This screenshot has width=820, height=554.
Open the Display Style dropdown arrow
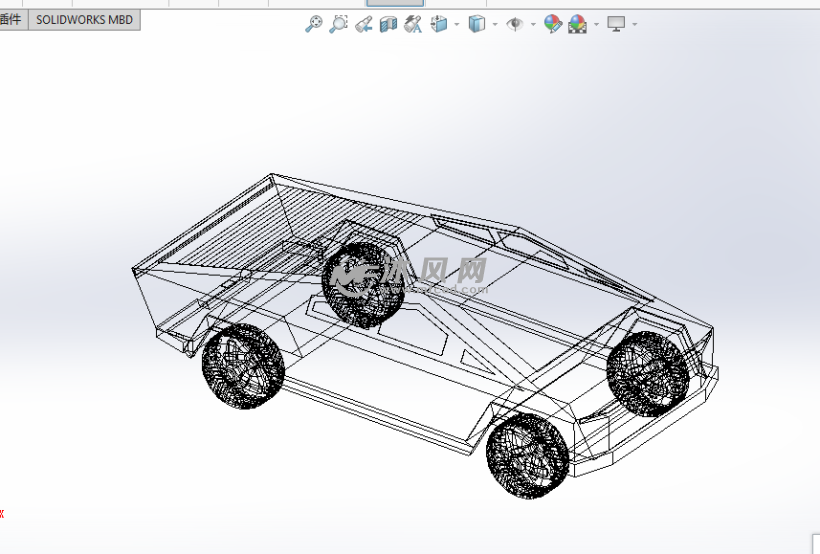click(x=495, y=24)
